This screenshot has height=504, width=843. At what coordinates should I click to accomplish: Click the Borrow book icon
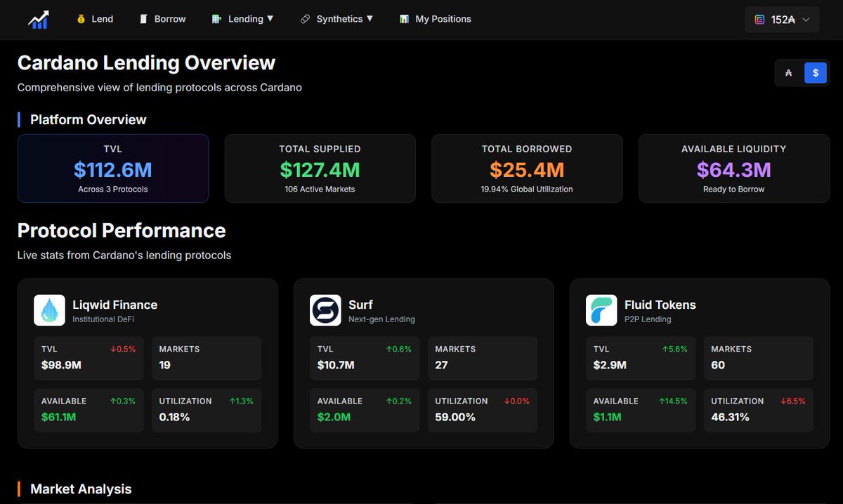(x=144, y=19)
